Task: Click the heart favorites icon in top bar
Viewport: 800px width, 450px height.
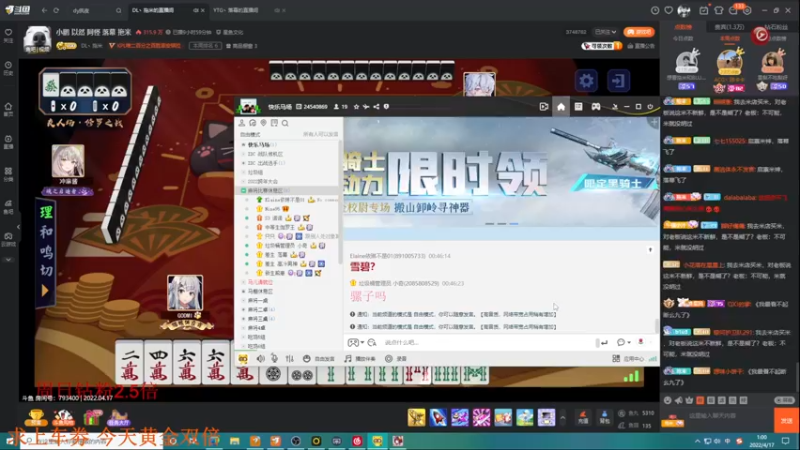Action: click(668, 10)
